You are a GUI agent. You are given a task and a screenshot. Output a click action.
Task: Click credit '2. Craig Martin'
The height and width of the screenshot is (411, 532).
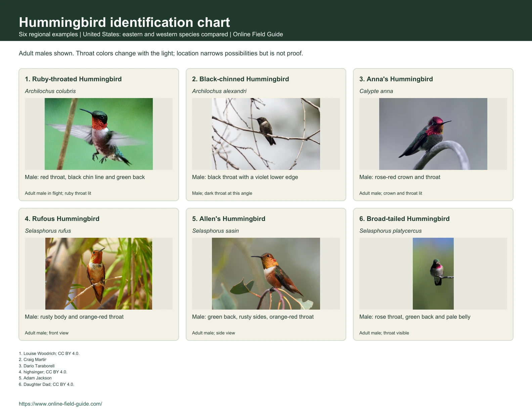[33, 360]
